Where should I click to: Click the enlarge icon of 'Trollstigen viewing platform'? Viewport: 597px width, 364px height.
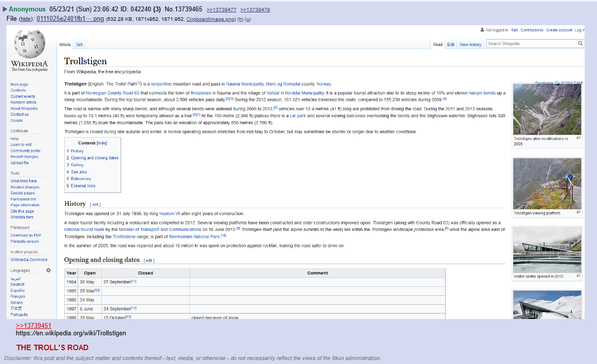coord(578,212)
